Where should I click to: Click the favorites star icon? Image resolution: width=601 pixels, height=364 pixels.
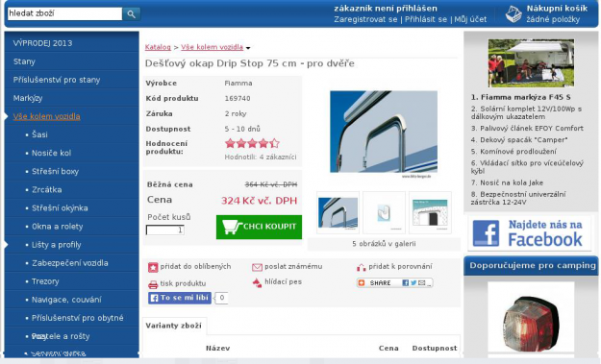tap(153, 267)
